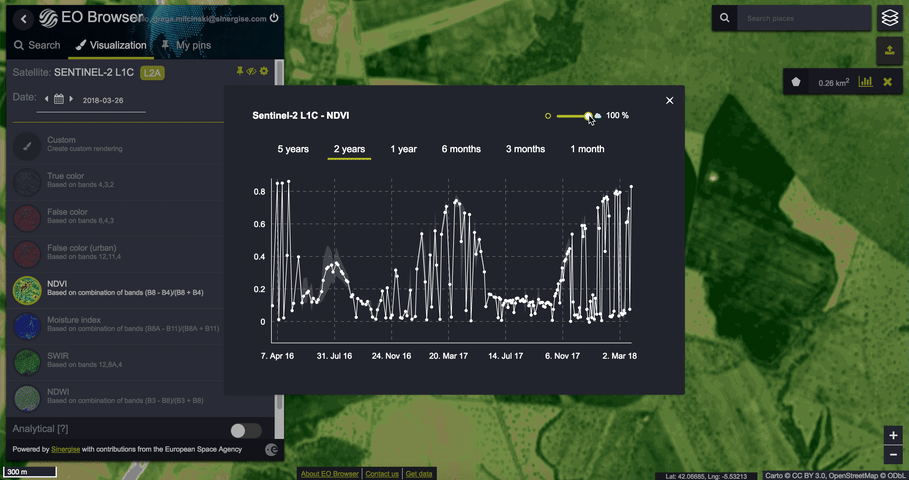
Task: Show the 6 months chart range
Action: (x=461, y=149)
